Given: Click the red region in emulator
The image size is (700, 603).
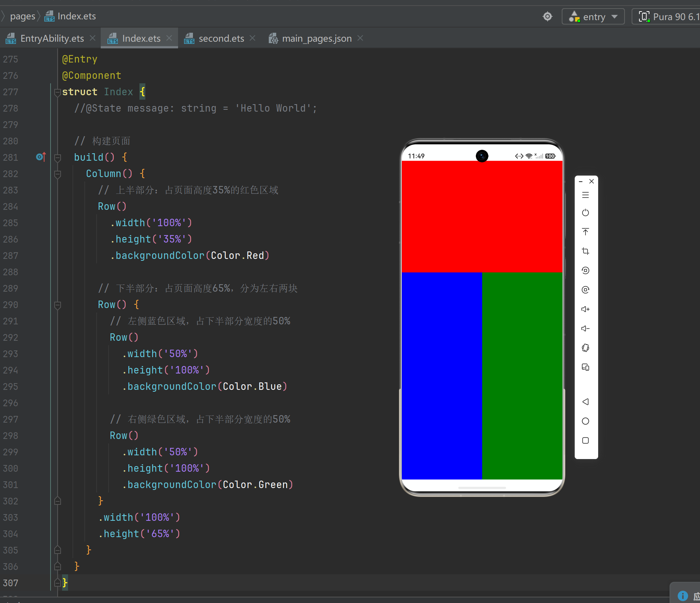Looking at the screenshot, I should pos(482,216).
